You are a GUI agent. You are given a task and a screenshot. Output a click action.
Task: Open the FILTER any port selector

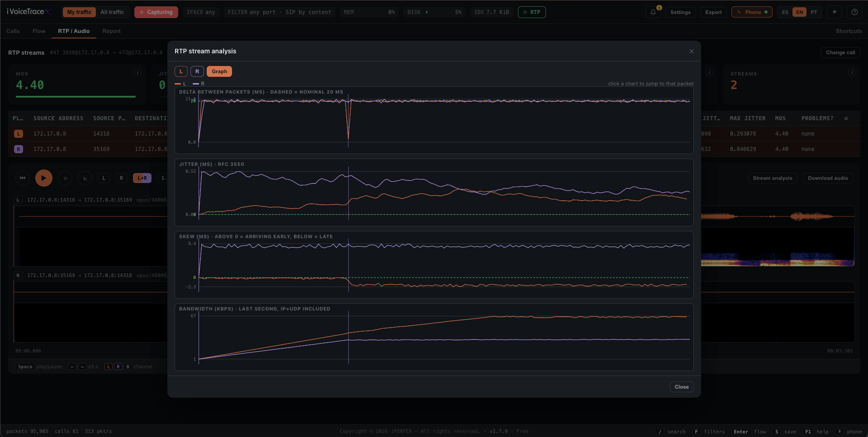click(280, 12)
